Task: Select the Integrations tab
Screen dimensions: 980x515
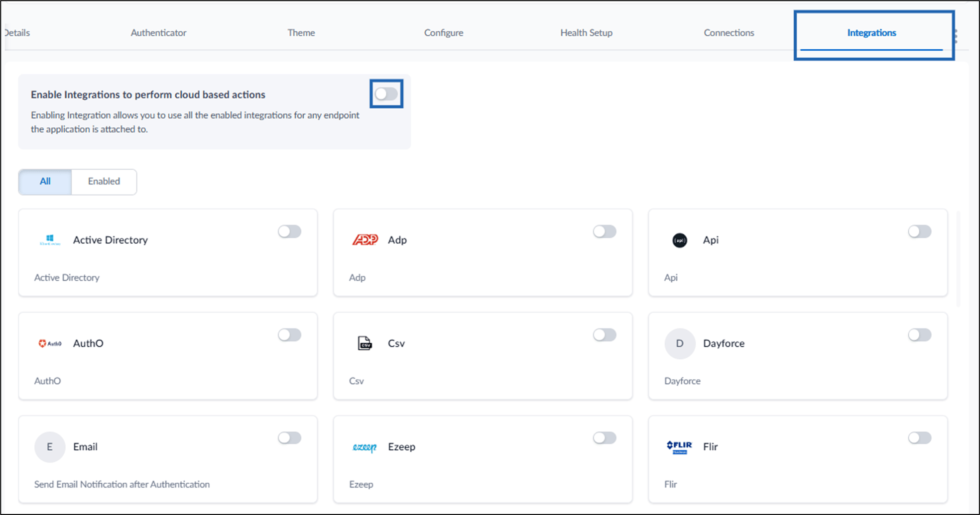Action: (871, 33)
